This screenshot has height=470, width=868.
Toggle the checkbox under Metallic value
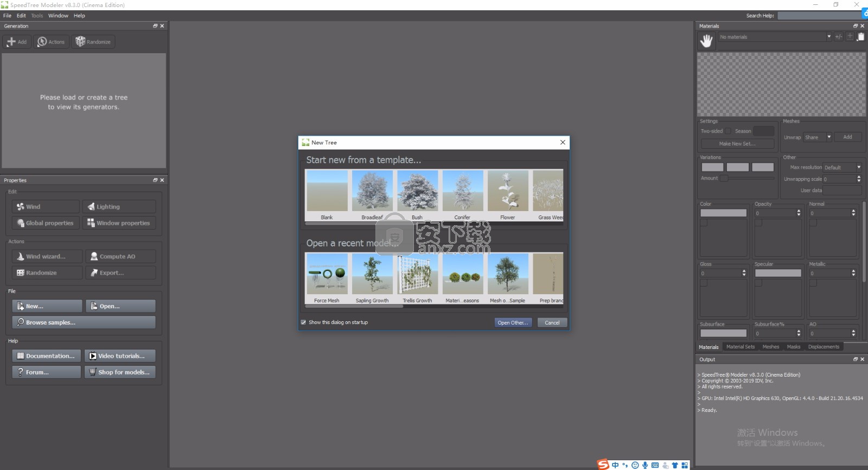point(813,283)
